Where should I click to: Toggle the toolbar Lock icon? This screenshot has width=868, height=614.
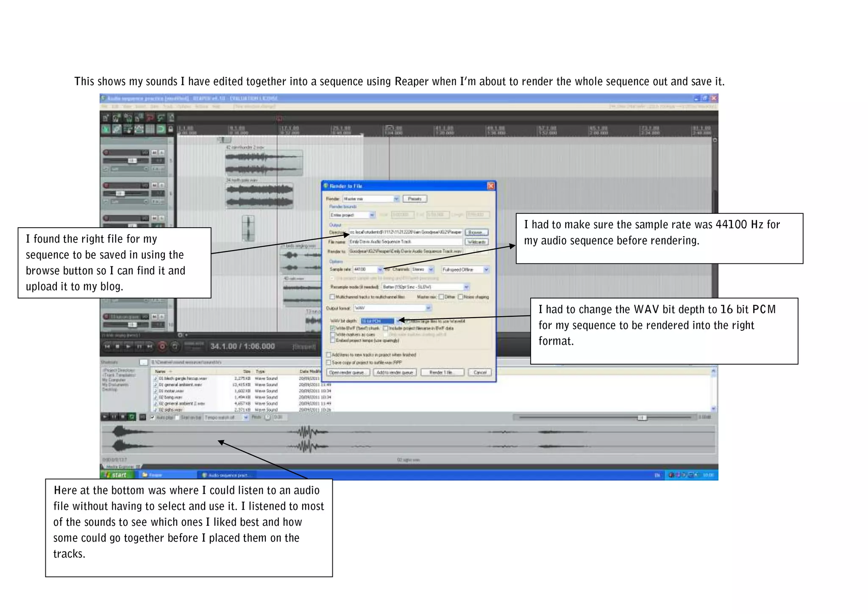click(x=170, y=129)
